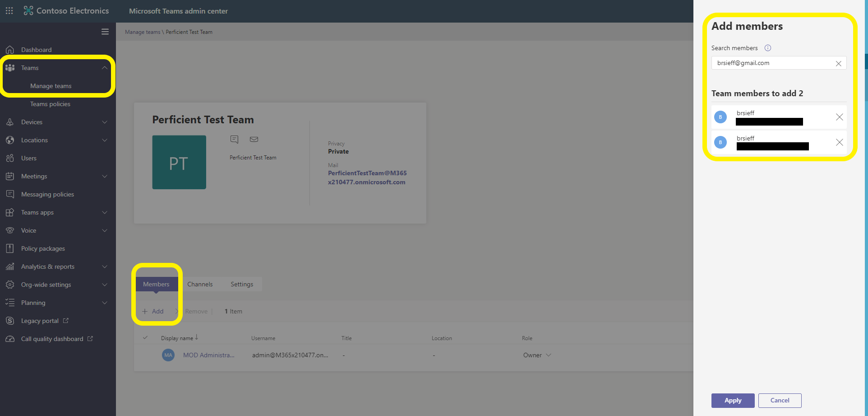Expand the Planning section chevron
This screenshot has height=416, width=868.
pos(105,303)
